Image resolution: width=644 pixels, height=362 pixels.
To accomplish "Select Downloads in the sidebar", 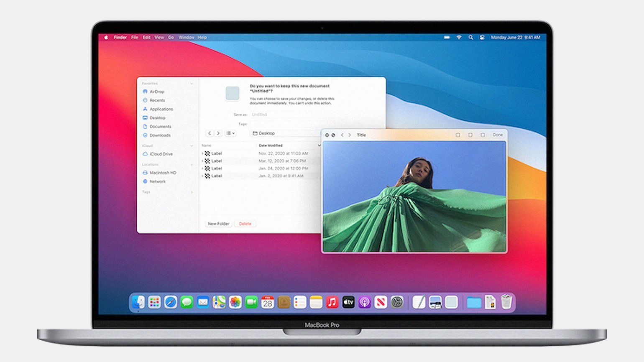I will coord(160,135).
